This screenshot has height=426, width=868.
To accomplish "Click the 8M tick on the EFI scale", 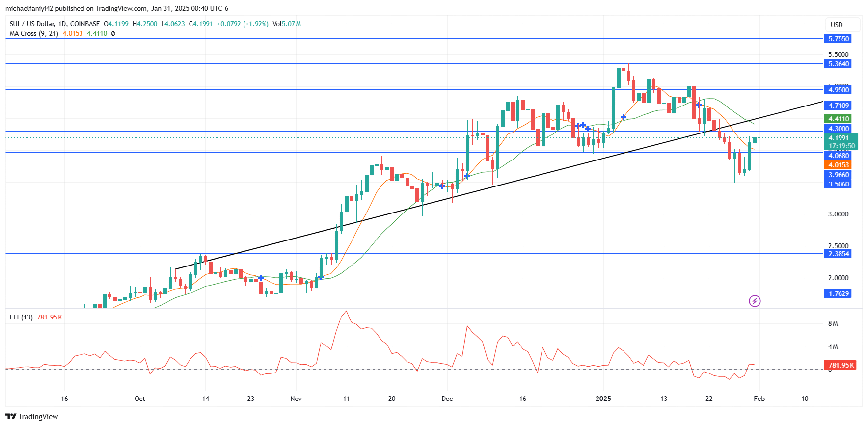I will pyautogui.click(x=833, y=323).
